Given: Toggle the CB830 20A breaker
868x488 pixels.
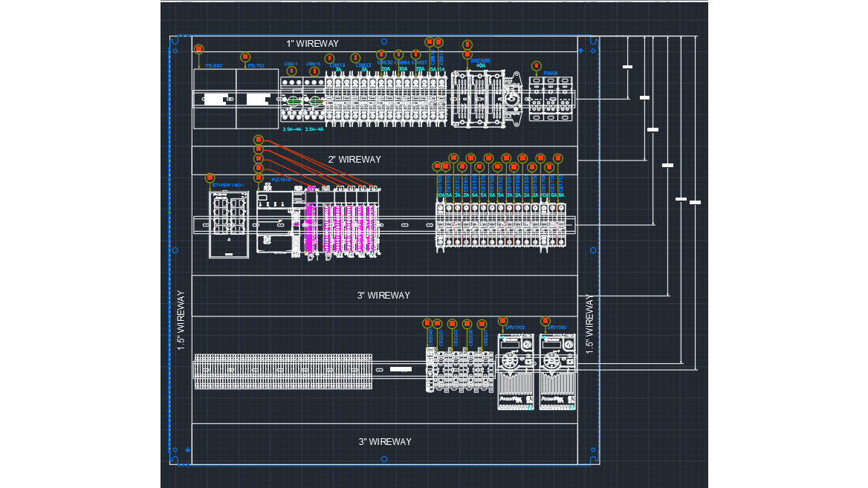Looking at the screenshot, I should [381, 100].
